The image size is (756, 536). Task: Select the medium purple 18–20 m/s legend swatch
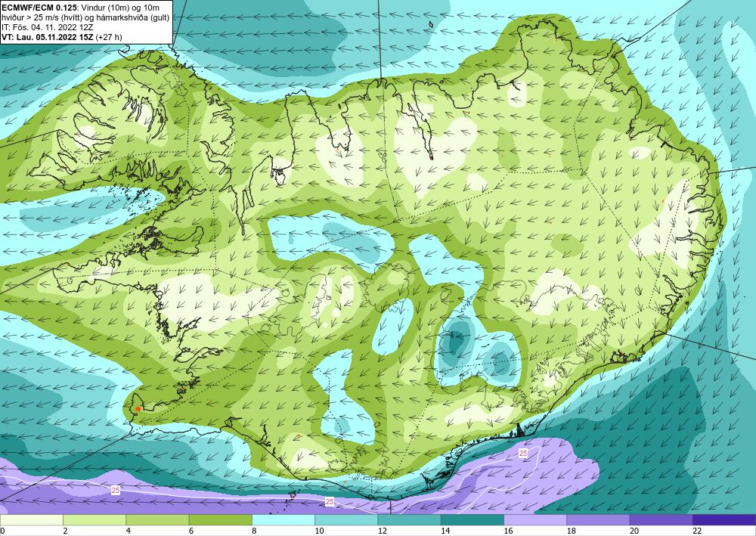[598, 520]
